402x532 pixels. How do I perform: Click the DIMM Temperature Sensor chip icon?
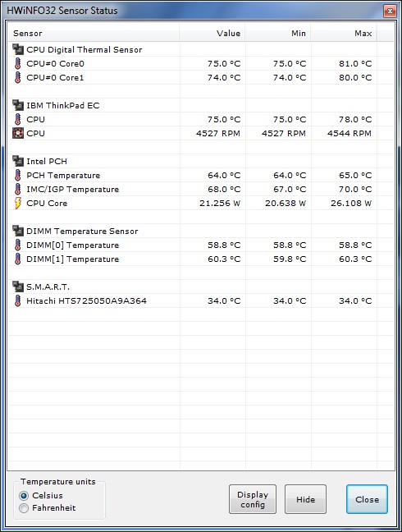(18, 231)
